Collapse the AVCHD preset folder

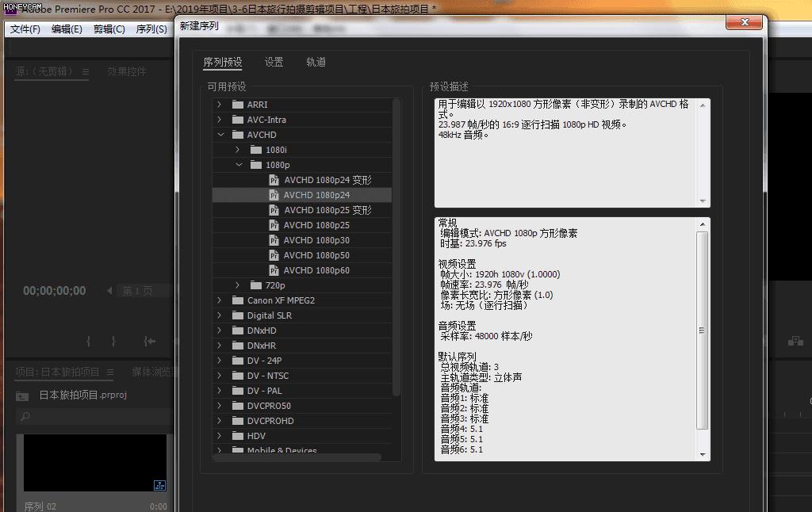(x=220, y=134)
